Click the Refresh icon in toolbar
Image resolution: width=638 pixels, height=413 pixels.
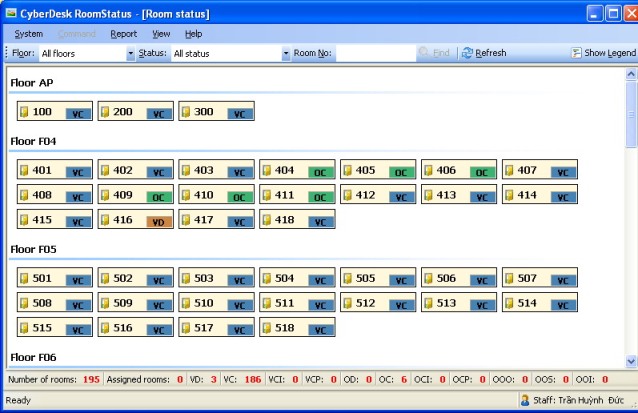pos(467,53)
